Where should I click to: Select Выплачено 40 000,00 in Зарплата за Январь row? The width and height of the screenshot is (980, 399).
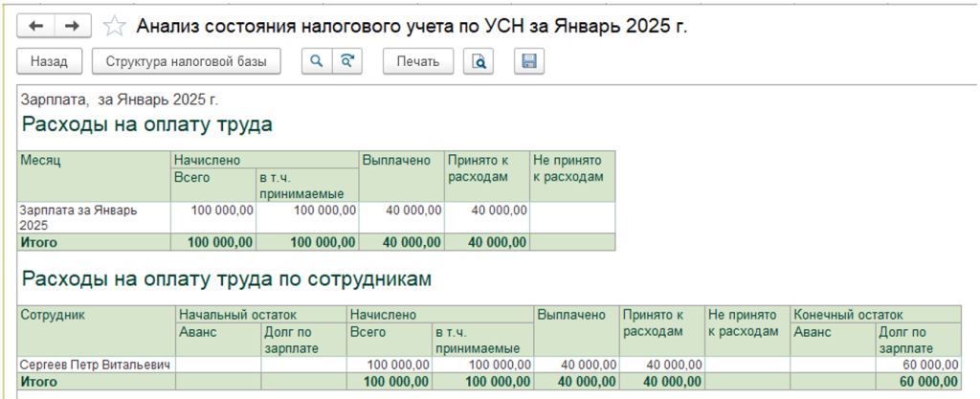[401, 217]
